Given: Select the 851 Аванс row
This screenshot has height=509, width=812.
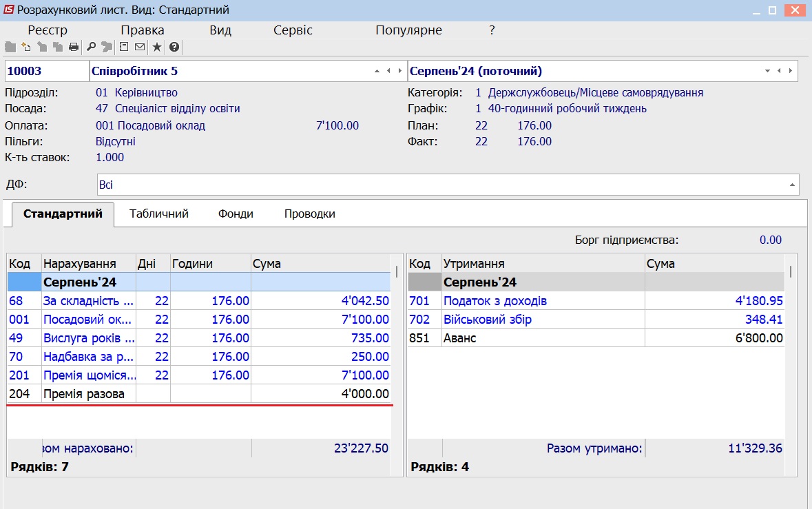Looking at the screenshot, I should (596, 338).
